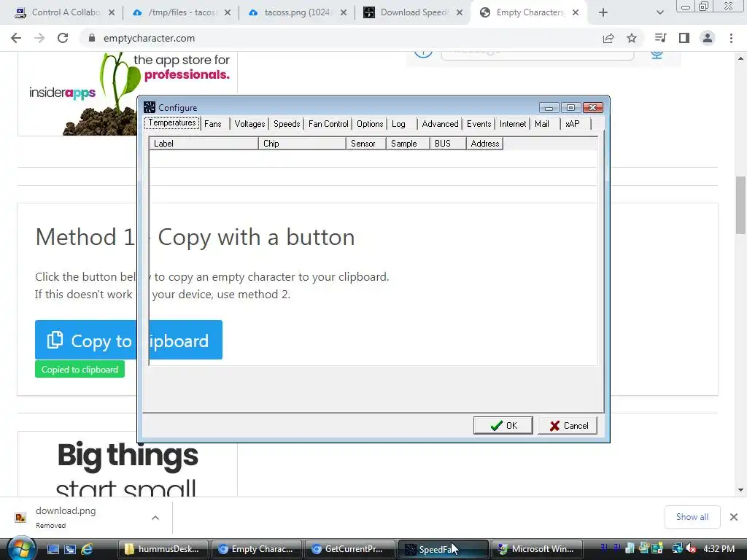Open the Events tab
Screen dimensions: 747x560
[479, 124]
